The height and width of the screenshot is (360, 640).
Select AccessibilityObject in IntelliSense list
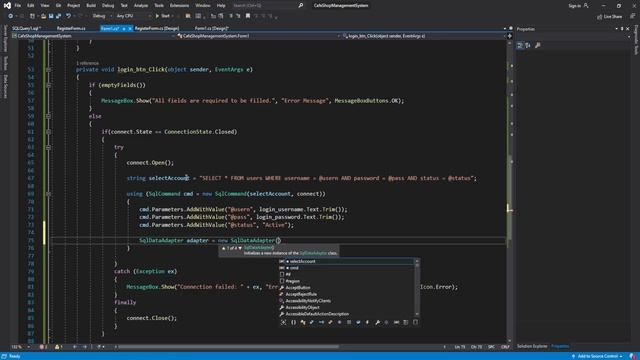click(x=346, y=307)
